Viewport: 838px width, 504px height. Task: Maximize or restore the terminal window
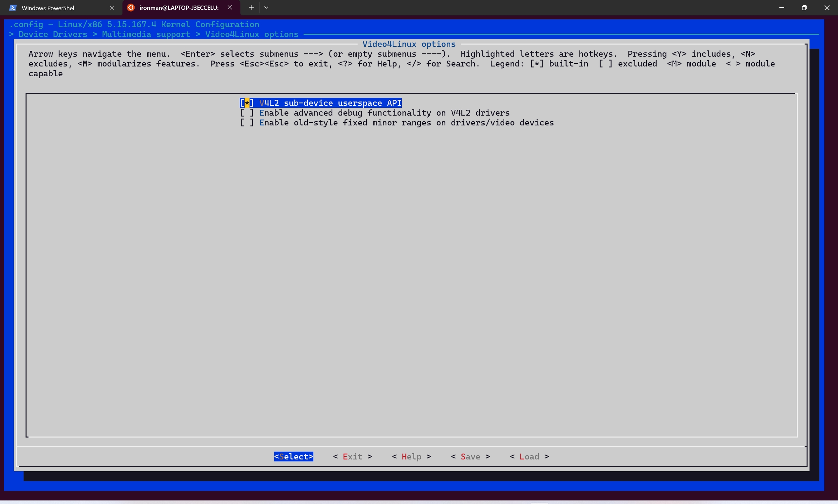(804, 8)
